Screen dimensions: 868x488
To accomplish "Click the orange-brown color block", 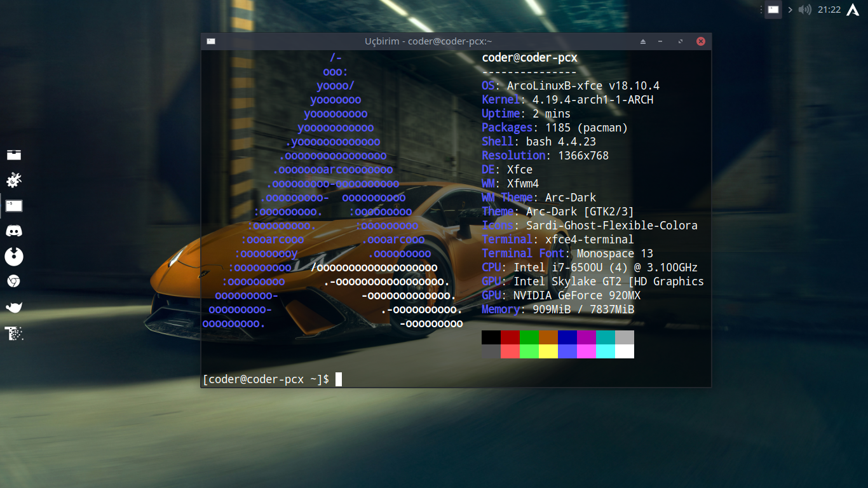I will pyautogui.click(x=548, y=337).
